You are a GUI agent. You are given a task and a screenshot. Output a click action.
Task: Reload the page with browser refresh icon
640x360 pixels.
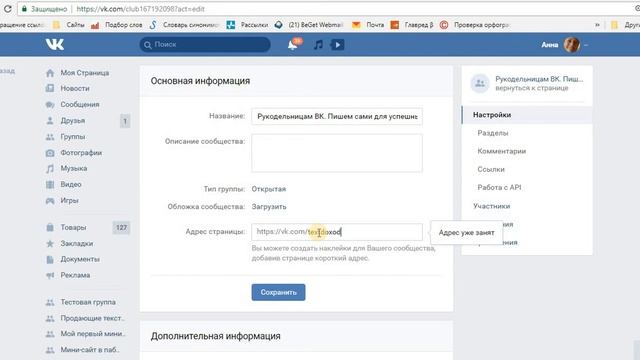coord(7,9)
